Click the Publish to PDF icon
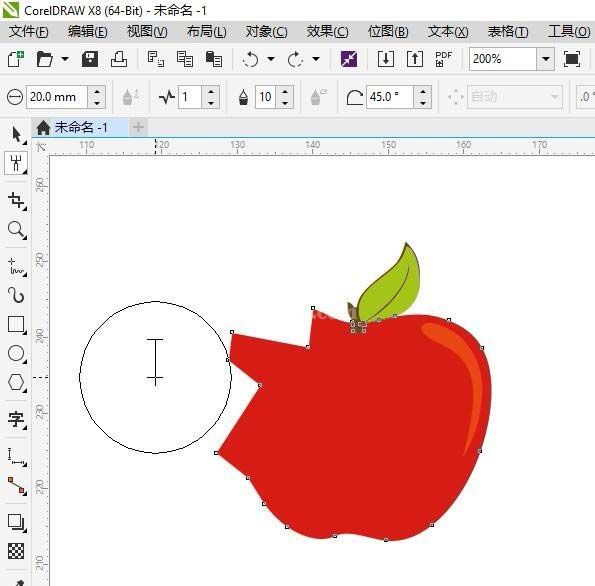 (443, 59)
